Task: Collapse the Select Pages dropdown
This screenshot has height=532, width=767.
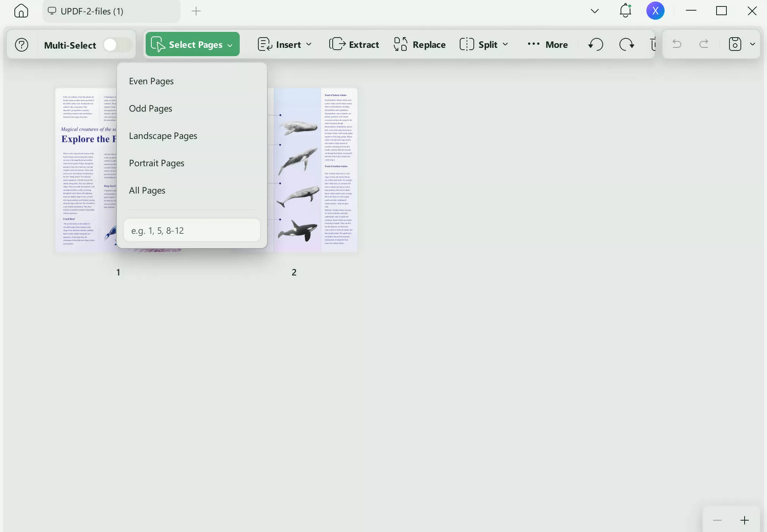Action: click(229, 44)
